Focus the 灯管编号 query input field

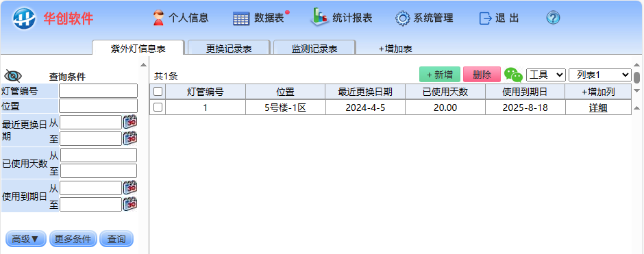click(x=98, y=90)
